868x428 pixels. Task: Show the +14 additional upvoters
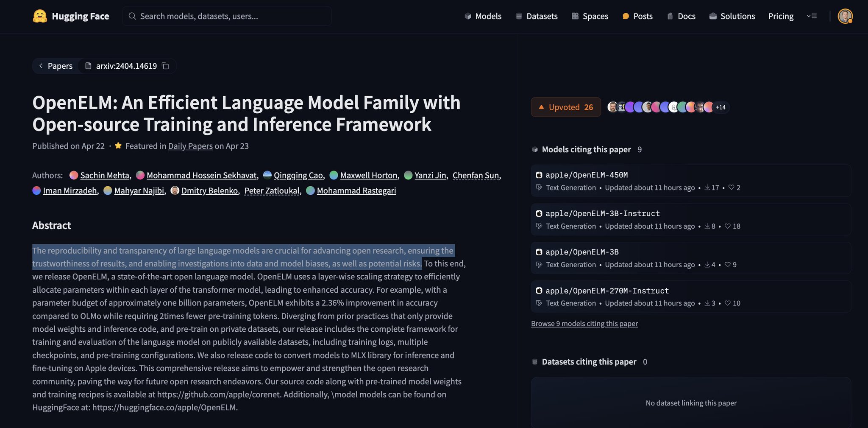coord(721,107)
